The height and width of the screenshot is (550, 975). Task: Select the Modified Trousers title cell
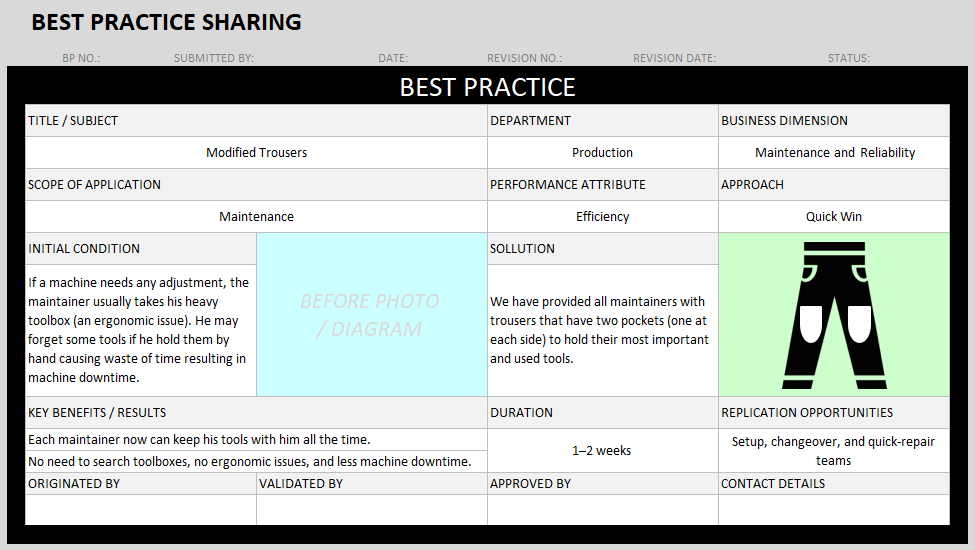point(256,153)
